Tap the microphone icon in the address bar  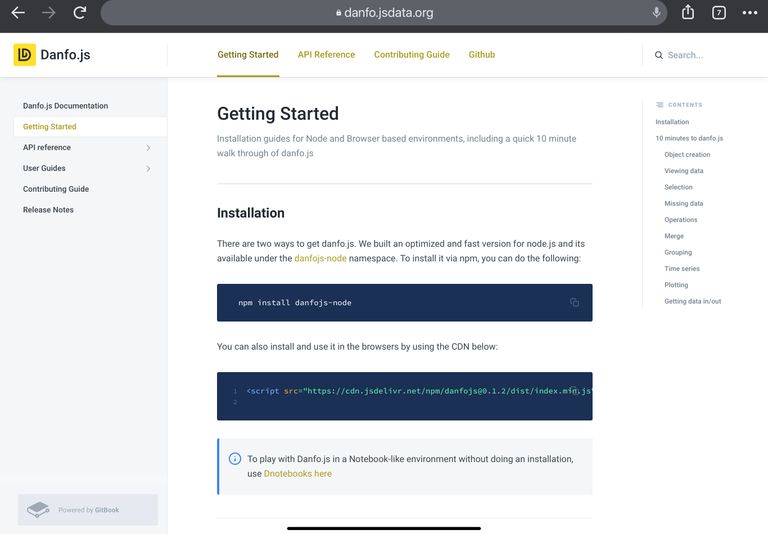tap(656, 13)
